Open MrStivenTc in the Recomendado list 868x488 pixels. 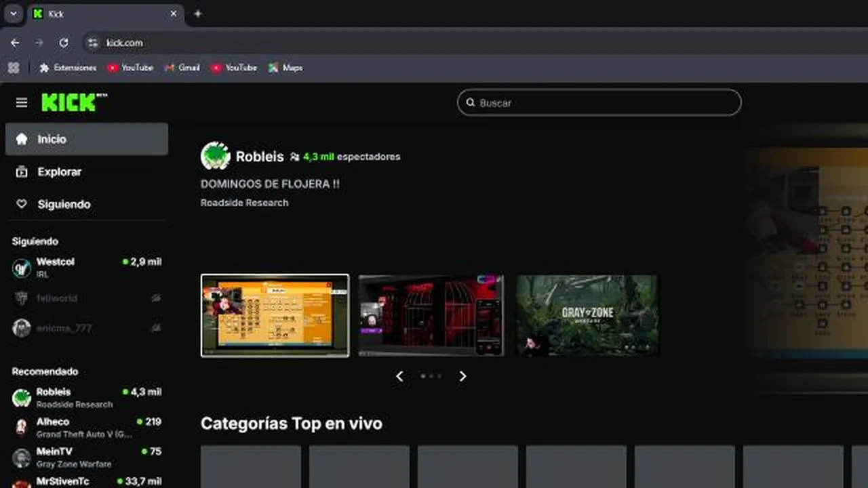pyautogui.click(x=87, y=481)
